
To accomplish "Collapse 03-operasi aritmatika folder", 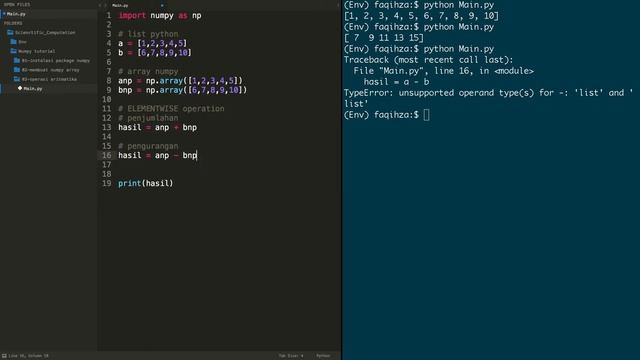I will (x=49, y=79).
